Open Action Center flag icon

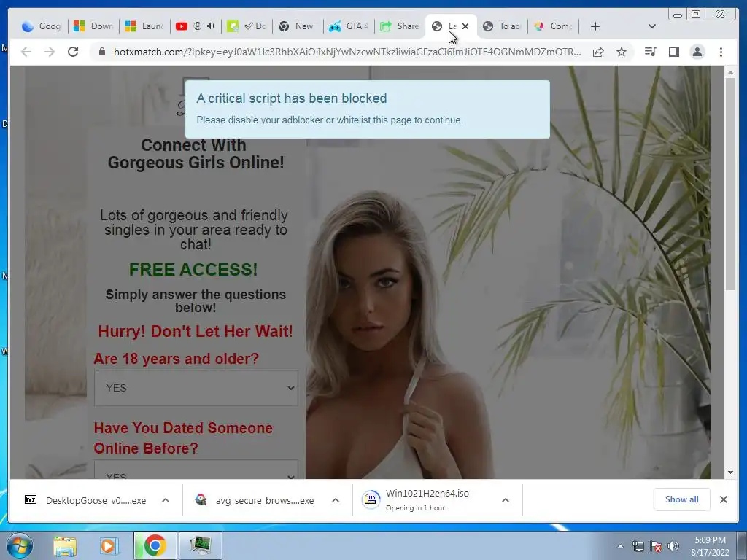tap(656, 547)
